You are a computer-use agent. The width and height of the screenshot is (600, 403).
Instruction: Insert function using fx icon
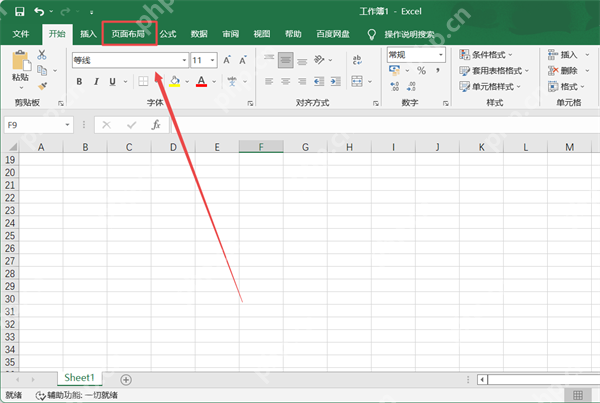click(x=156, y=125)
